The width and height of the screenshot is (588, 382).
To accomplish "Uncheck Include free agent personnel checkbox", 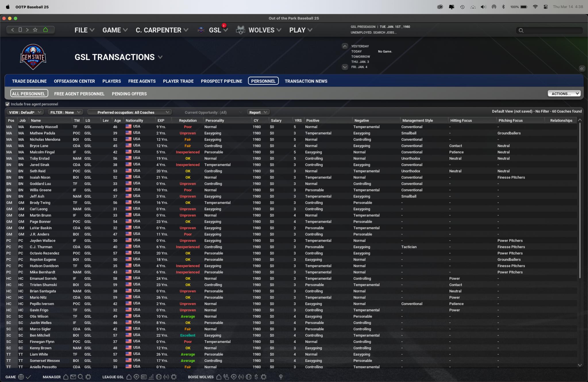I will [7, 104].
